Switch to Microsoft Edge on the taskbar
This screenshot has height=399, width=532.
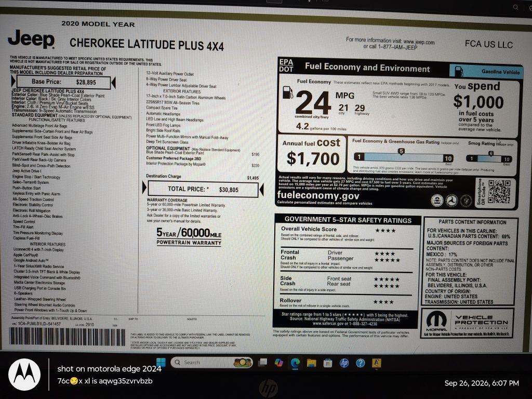(x=295, y=363)
